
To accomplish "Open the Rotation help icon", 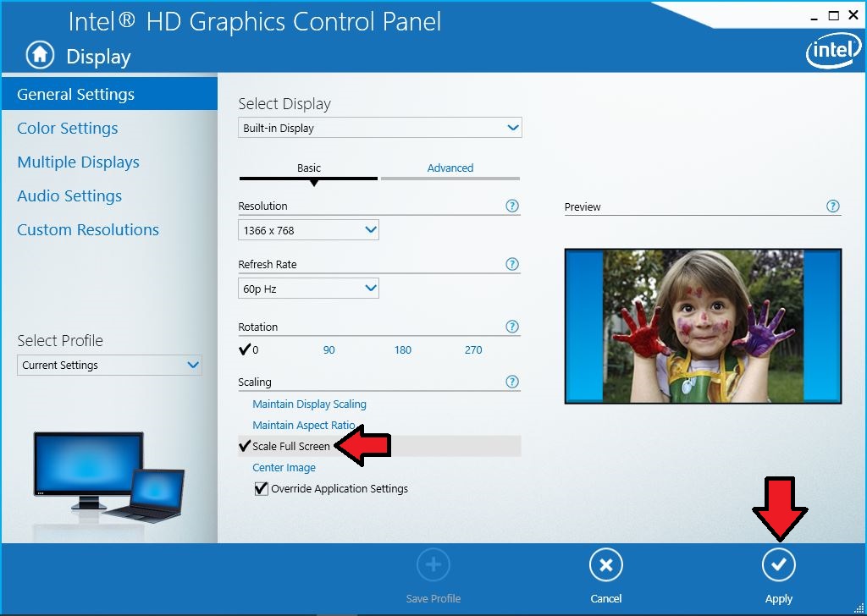I will 512,327.
